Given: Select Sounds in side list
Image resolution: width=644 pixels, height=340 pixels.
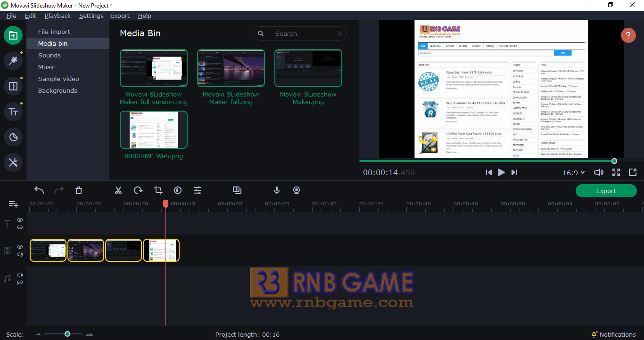Looking at the screenshot, I should click(68, 55).
